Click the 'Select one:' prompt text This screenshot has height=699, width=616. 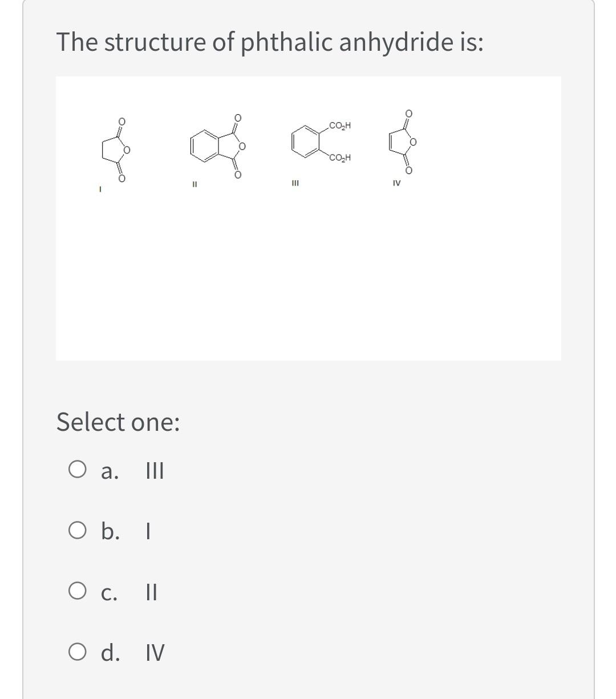(118, 422)
